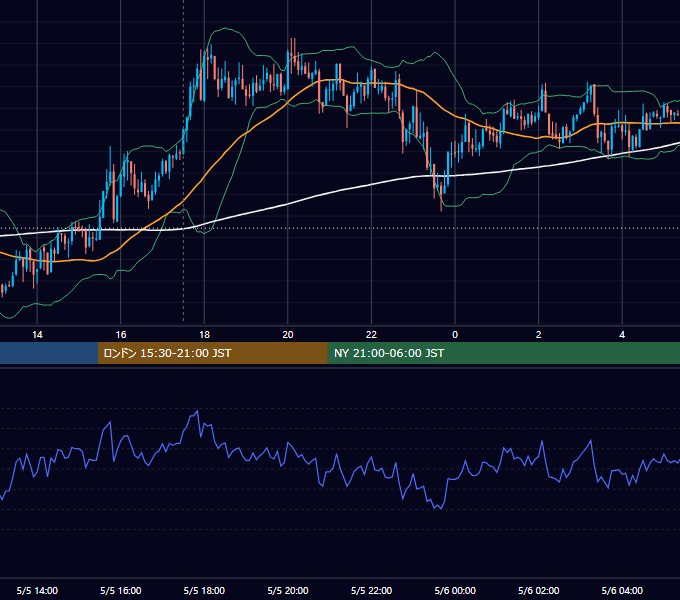This screenshot has height=600, width=680.
Task: Click the 5/5 22:00 date label
Action: coord(371,591)
